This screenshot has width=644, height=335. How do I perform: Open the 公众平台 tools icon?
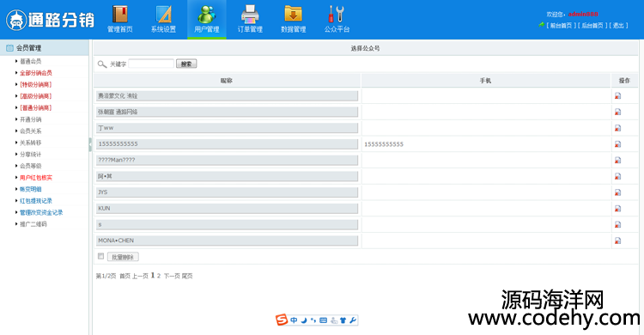(x=337, y=15)
